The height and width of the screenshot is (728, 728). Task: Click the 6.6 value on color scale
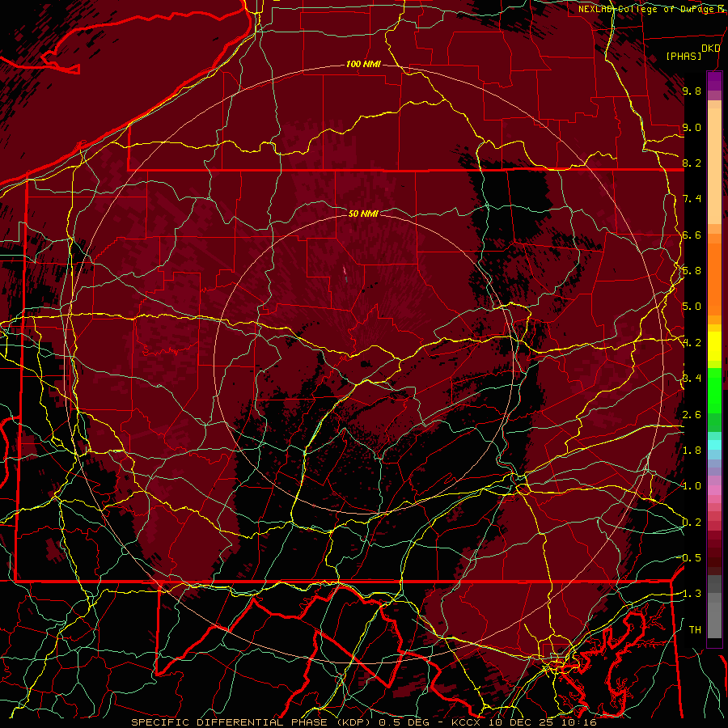click(x=692, y=235)
